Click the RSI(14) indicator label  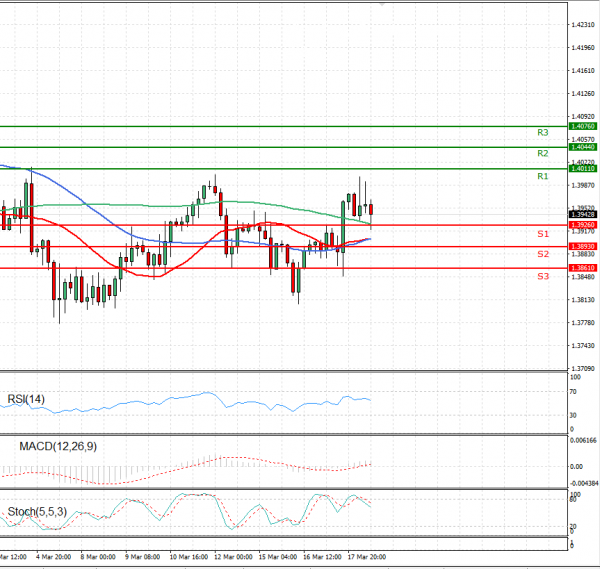(x=26, y=399)
